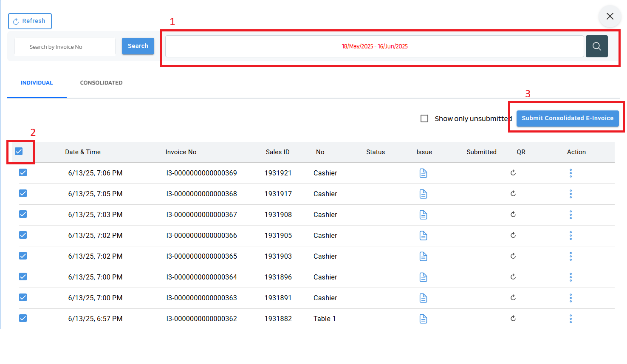Screen dimensions: 627x364
Task: Click the Sales ID column header
Action: click(278, 152)
